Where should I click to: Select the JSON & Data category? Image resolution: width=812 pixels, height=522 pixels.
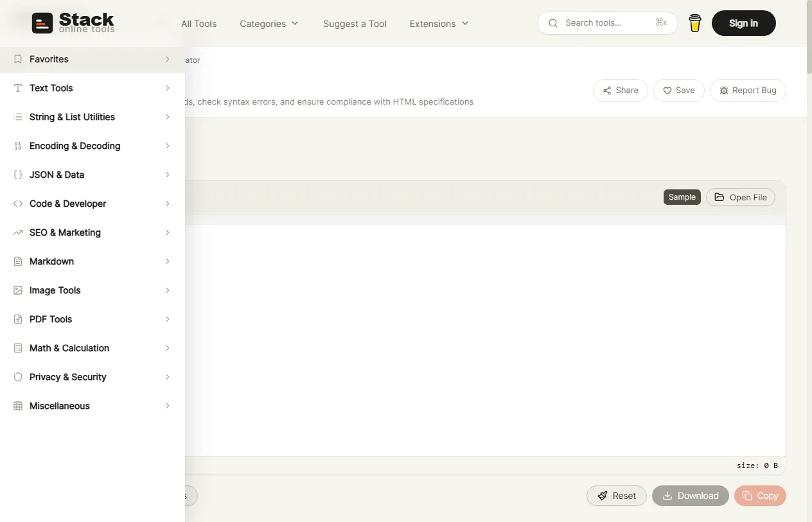click(x=93, y=175)
